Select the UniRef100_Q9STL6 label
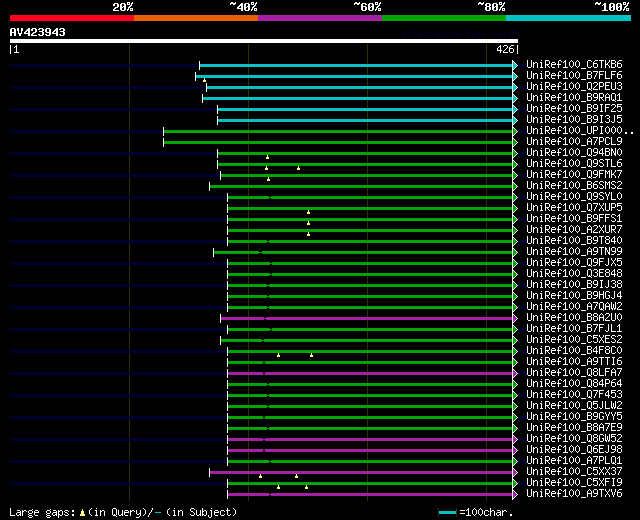The height and width of the screenshot is (520, 640). 574,164
